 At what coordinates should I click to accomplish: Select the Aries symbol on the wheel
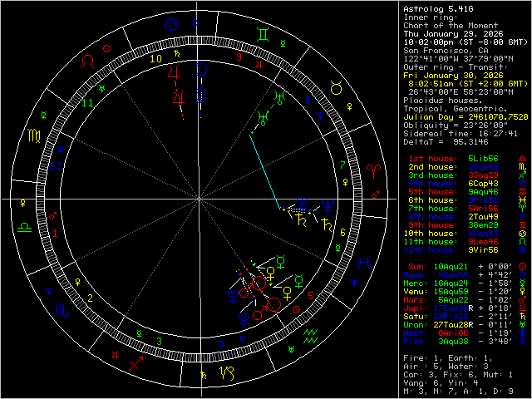(x=373, y=170)
